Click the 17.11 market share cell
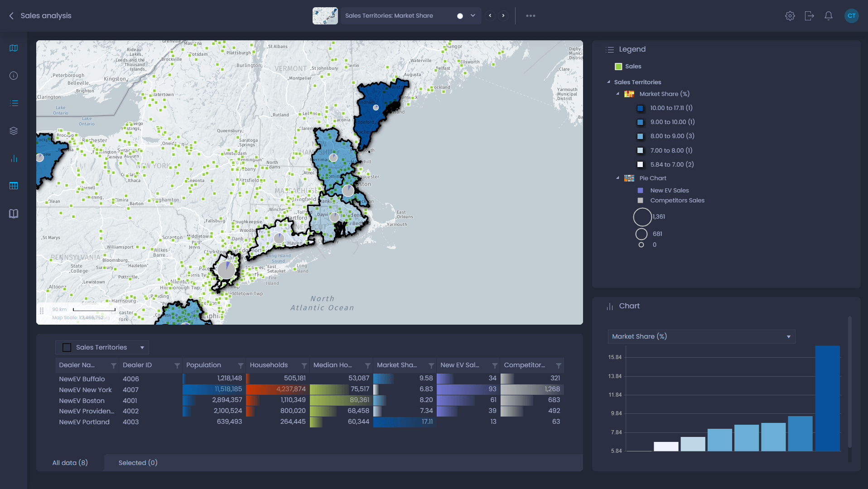 click(x=405, y=422)
